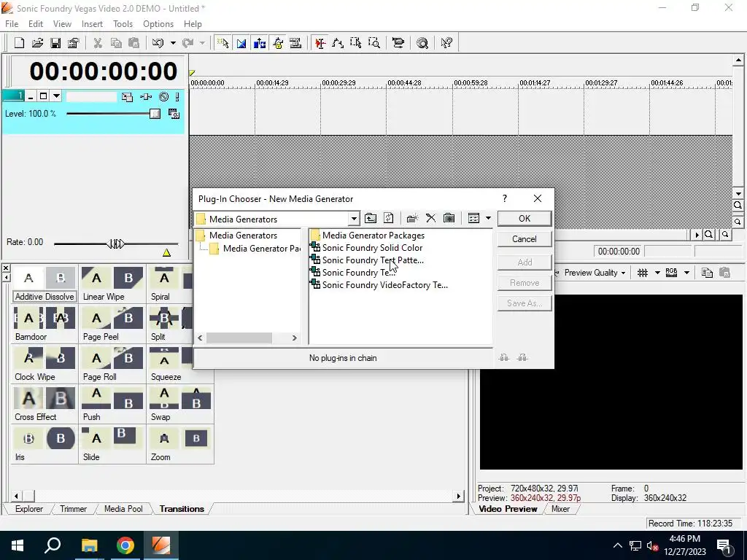Switch to the Explorer tab
The height and width of the screenshot is (560, 747).
(x=29, y=509)
